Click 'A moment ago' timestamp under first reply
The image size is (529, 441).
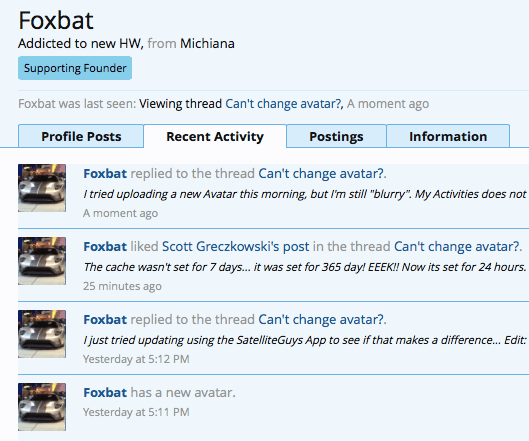(x=120, y=213)
